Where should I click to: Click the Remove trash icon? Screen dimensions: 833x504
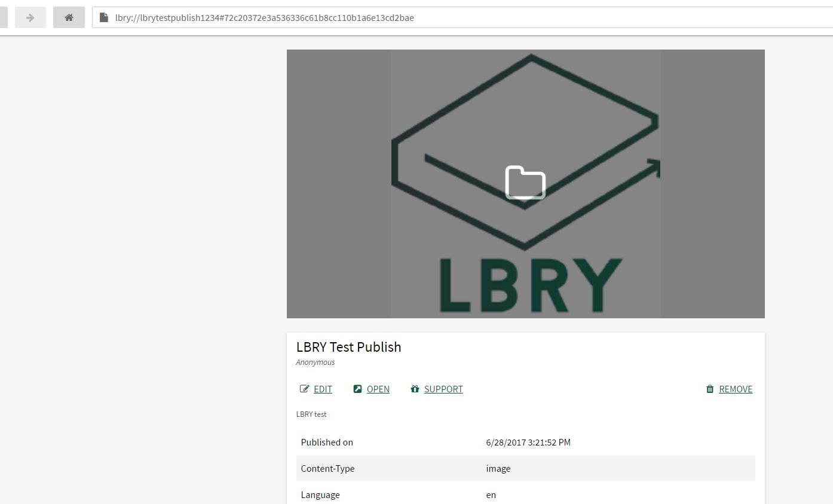coord(710,389)
